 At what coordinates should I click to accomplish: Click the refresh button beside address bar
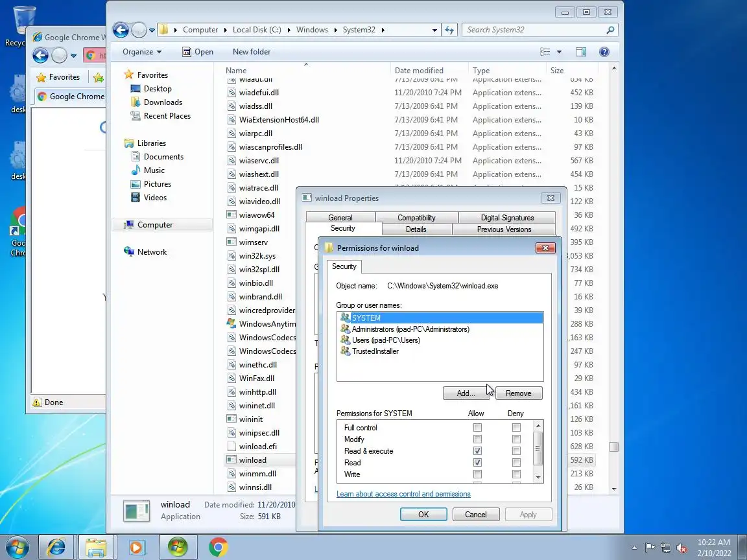449,30
